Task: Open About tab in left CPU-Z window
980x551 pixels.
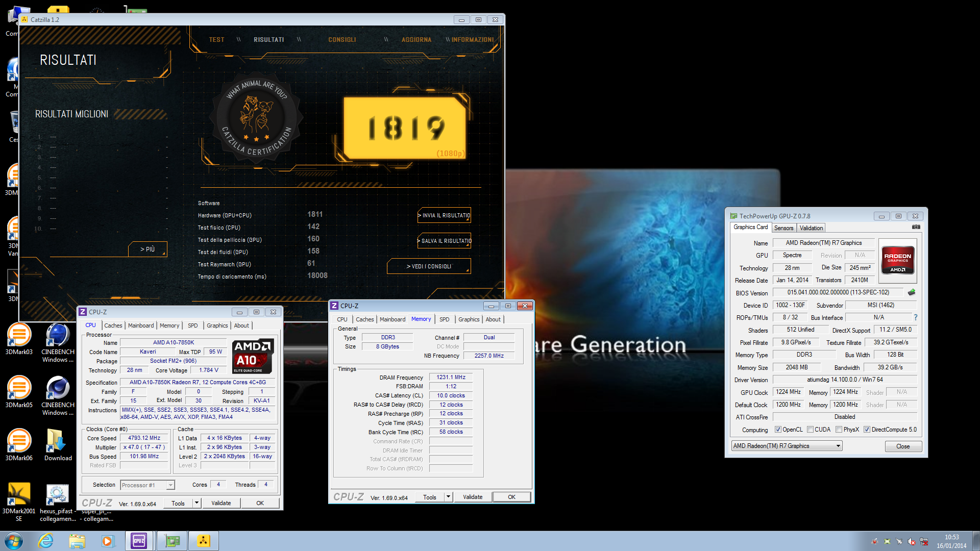Action: 241,325
